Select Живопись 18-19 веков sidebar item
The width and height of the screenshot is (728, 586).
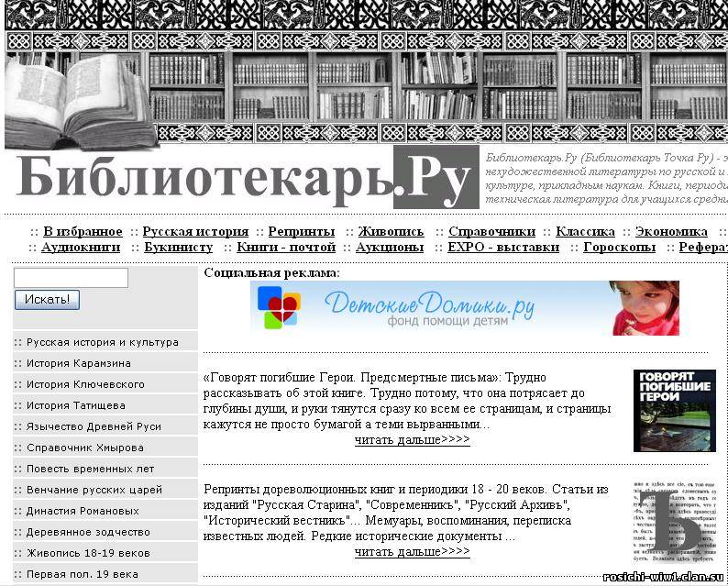pyautogui.click(x=105, y=553)
